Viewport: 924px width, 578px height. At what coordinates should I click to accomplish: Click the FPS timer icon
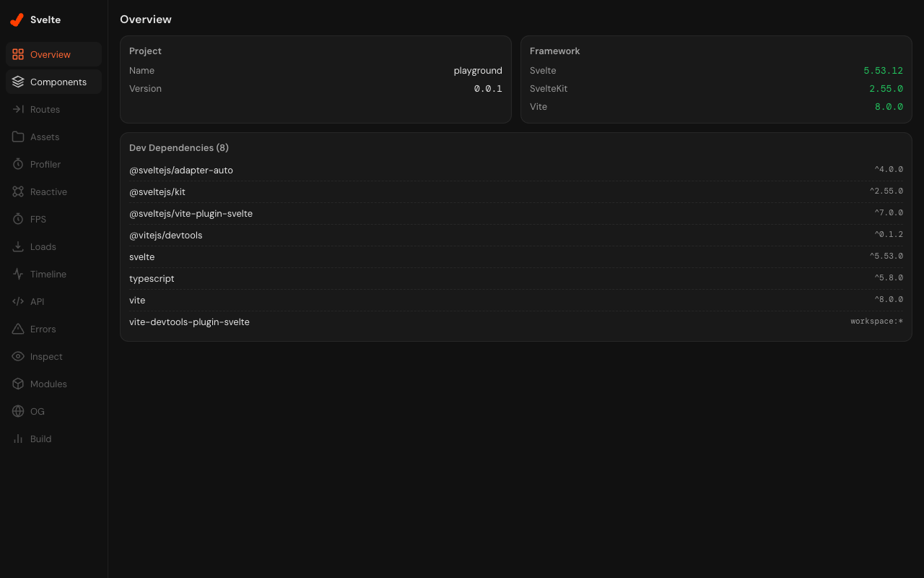pos(18,219)
